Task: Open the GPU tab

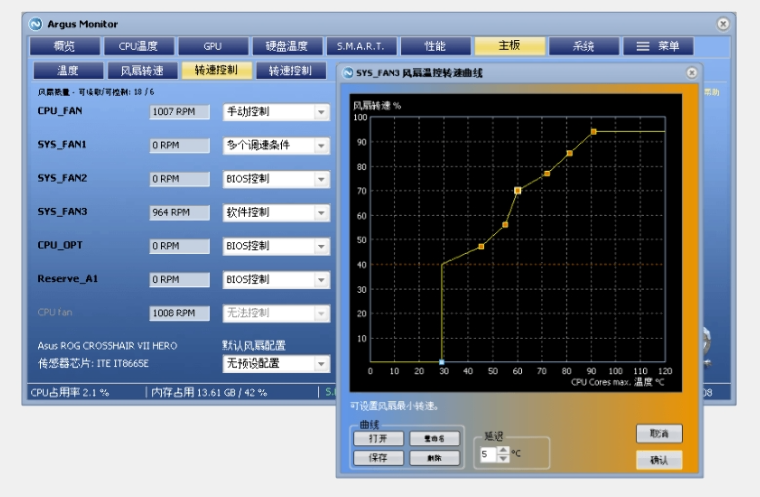Action: (213, 46)
